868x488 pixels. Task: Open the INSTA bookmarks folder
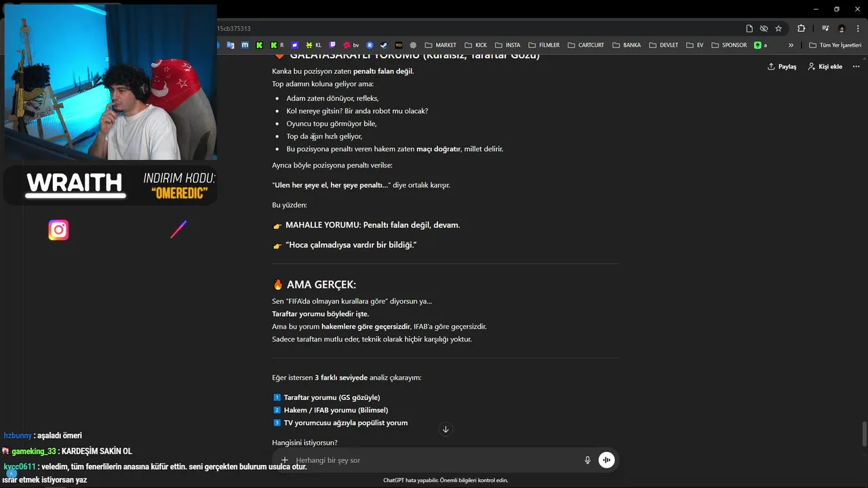point(507,45)
